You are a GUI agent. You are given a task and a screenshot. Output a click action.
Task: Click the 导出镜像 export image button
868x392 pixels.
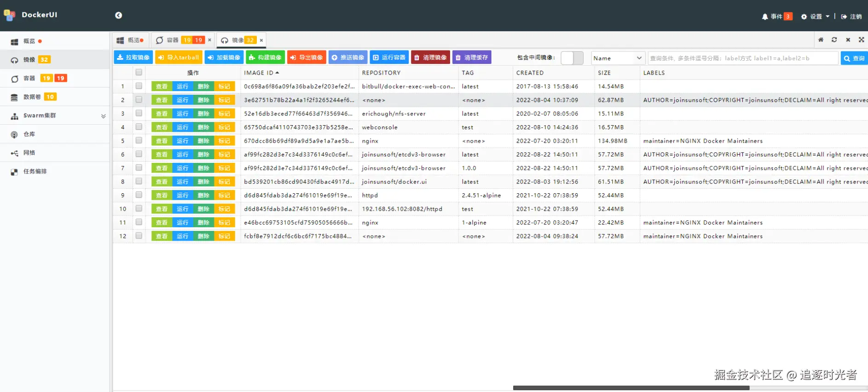[307, 58]
